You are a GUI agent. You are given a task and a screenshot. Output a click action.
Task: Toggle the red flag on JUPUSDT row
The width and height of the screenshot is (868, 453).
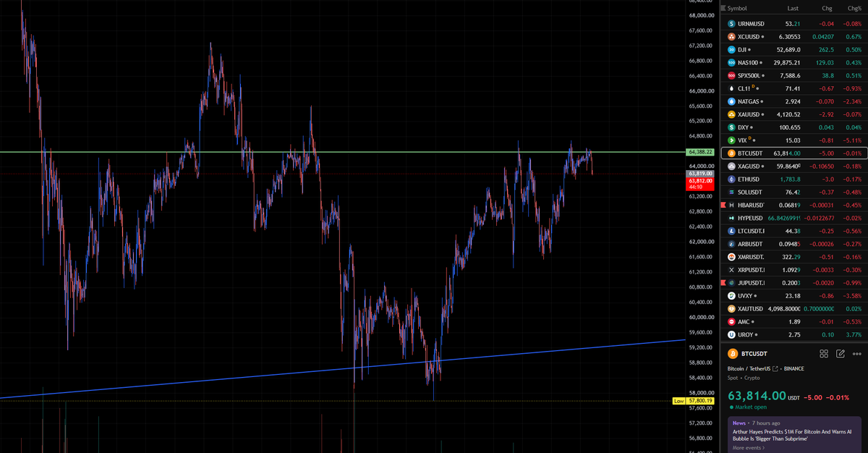722,283
